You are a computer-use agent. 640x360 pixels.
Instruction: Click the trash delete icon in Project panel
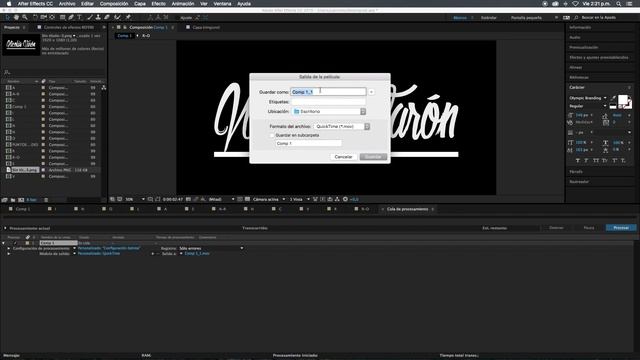tap(46, 200)
